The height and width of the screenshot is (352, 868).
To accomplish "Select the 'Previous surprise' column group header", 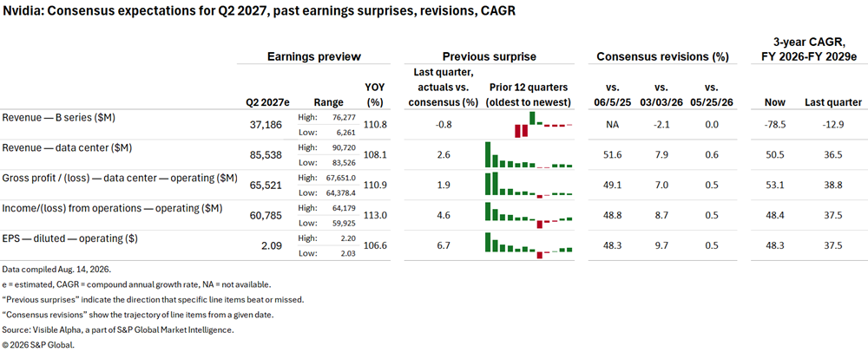I will [489, 56].
